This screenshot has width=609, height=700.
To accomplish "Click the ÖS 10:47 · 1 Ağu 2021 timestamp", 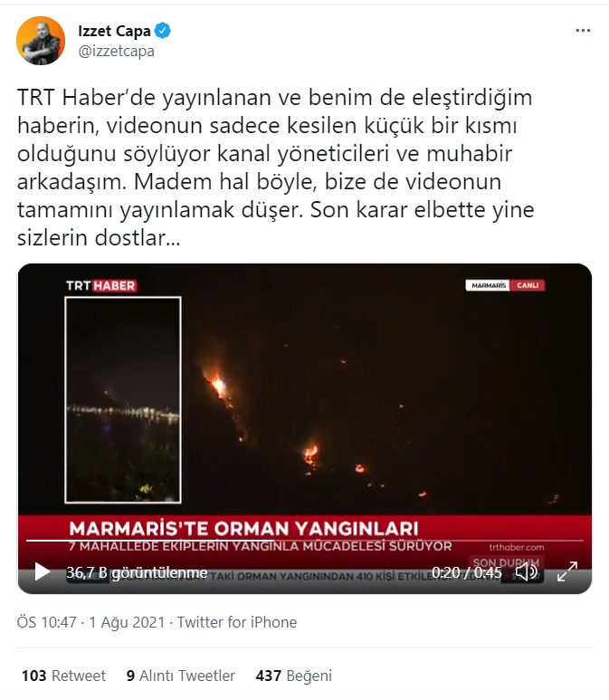I will click(91, 622).
